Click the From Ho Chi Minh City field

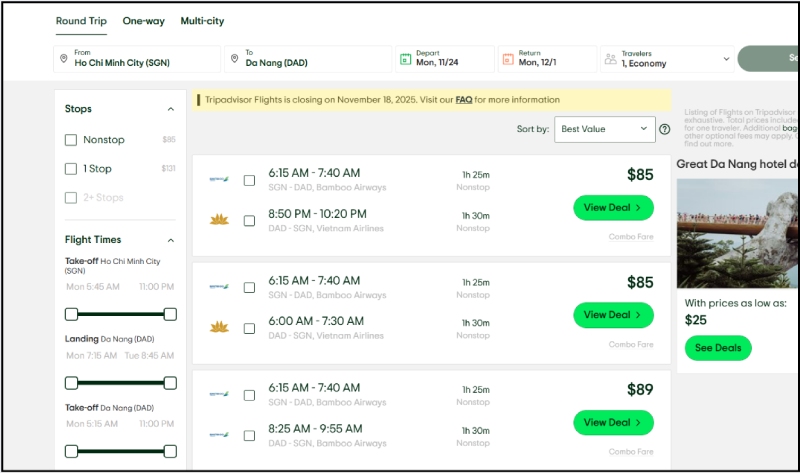coord(137,59)
